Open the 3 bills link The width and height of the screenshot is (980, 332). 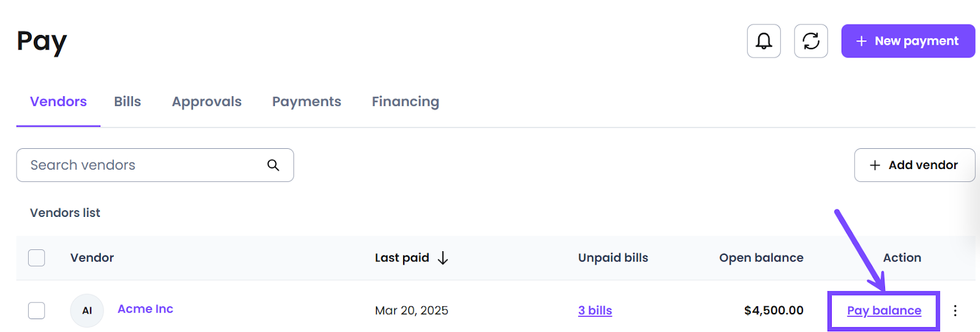point(595,311)
